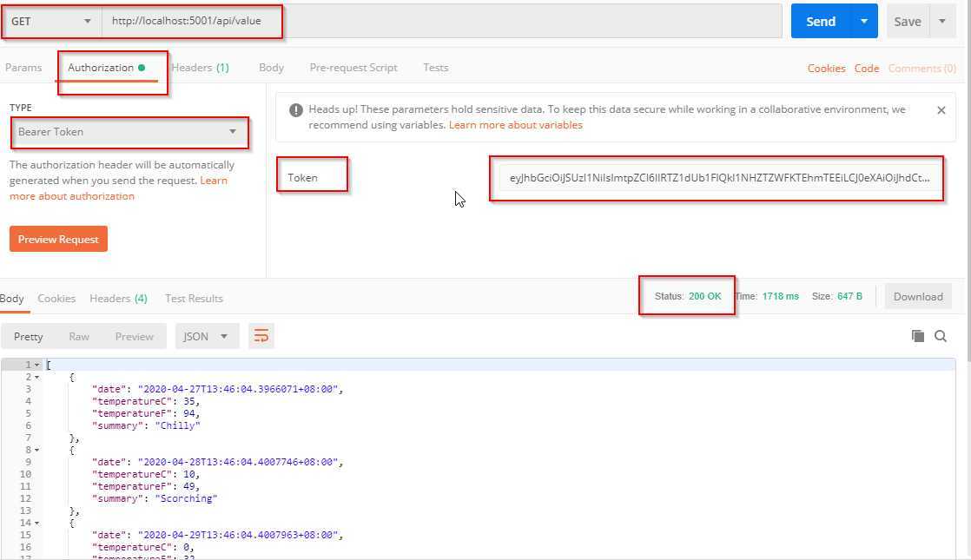Open the Code link
Image resolution: width=971 pixels, height=560 pixels.
point(867,68)
